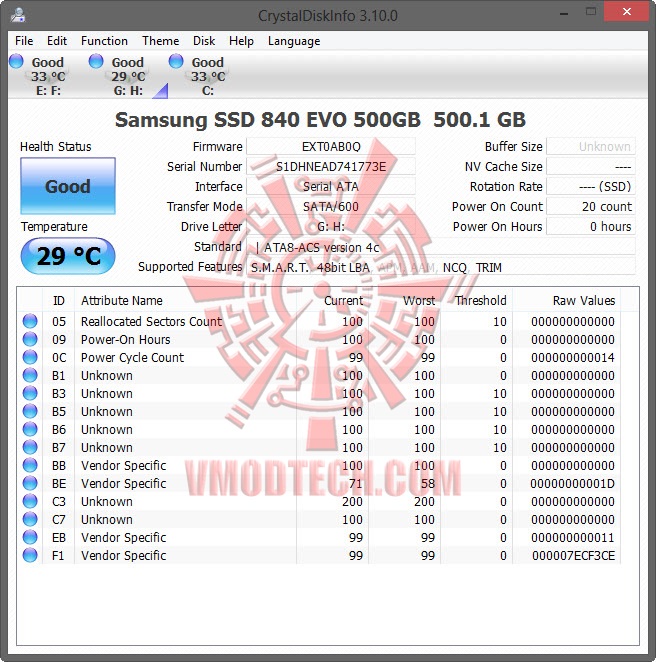Click the Current column header

pyautogui.click(x=333, y=300)
